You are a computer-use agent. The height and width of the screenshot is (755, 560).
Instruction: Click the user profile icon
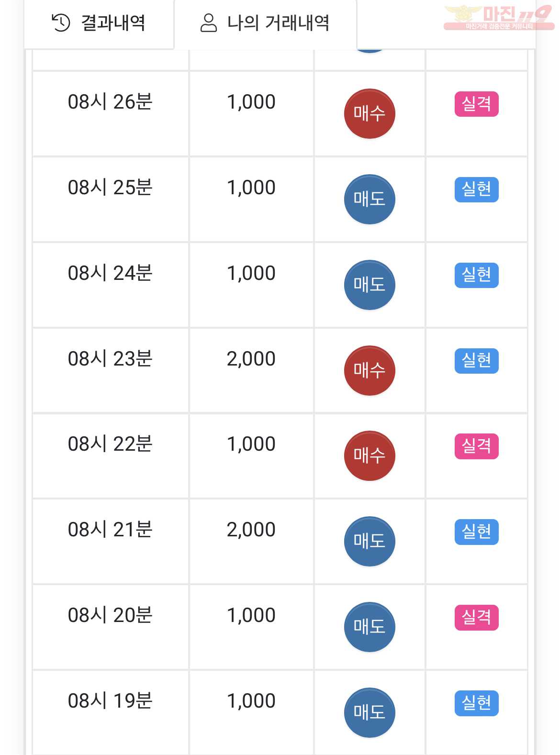[208, 22]
